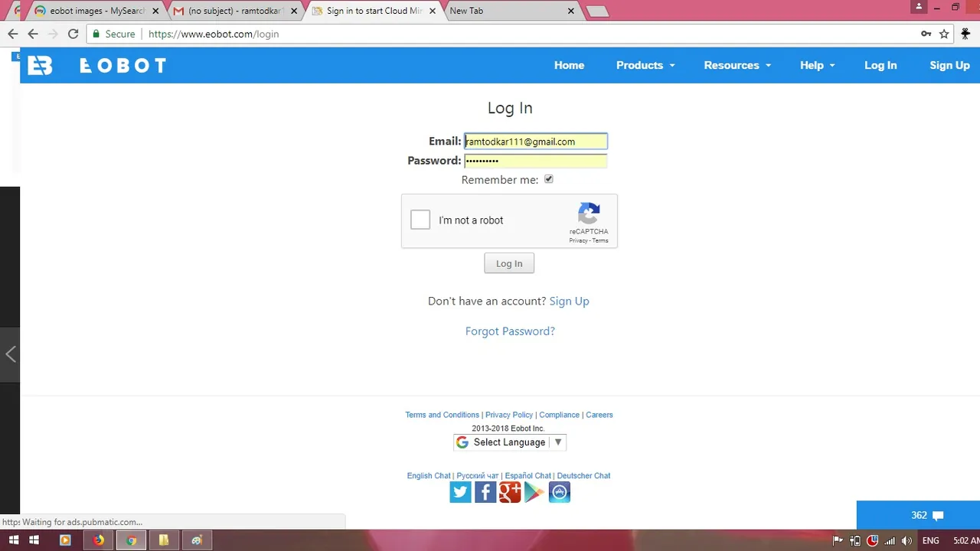Bookmark page with star icon
This screenshot has width=980, height=551.
[x=944, y=34]
